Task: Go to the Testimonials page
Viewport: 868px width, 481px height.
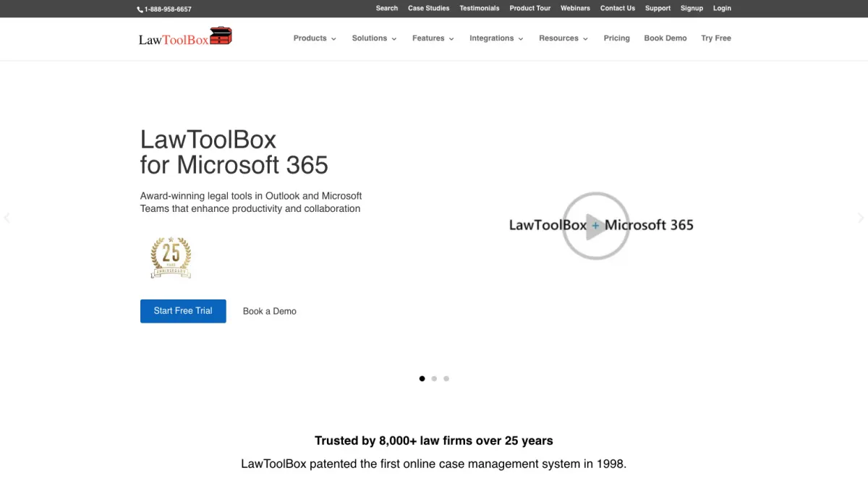Action: pos(479,8)
